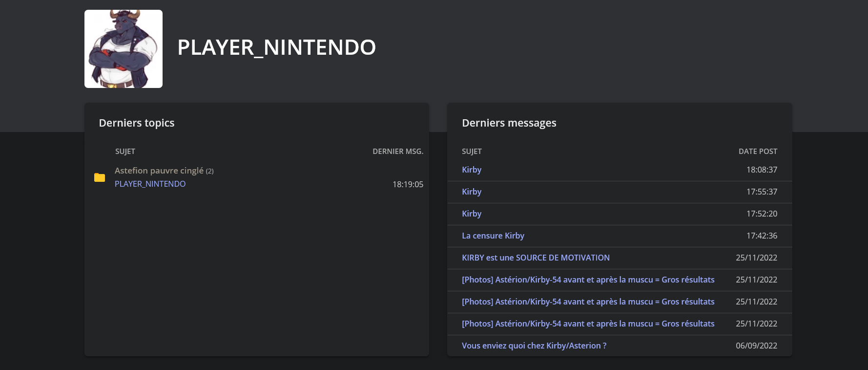Click the "DATE POST" column header
Screen dimensions: 868x370
click(x=758, y=152)
